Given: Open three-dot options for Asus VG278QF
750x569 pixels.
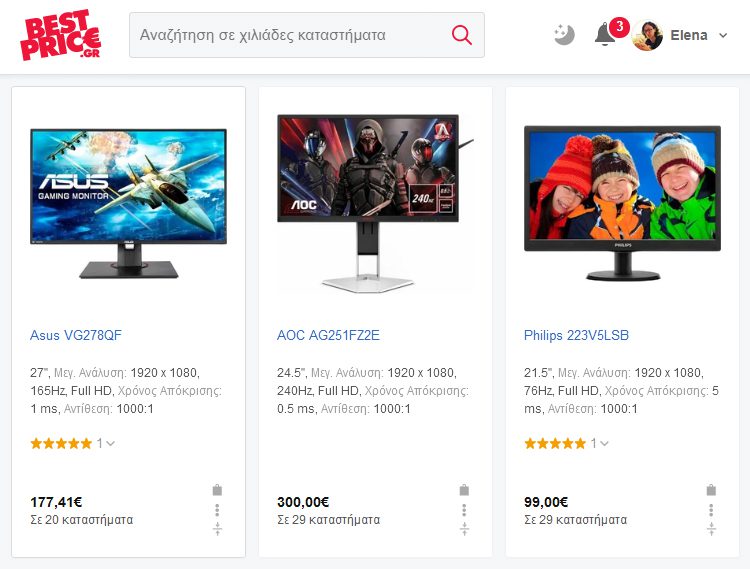Looking at the screenshot, I should coord(217,510).
